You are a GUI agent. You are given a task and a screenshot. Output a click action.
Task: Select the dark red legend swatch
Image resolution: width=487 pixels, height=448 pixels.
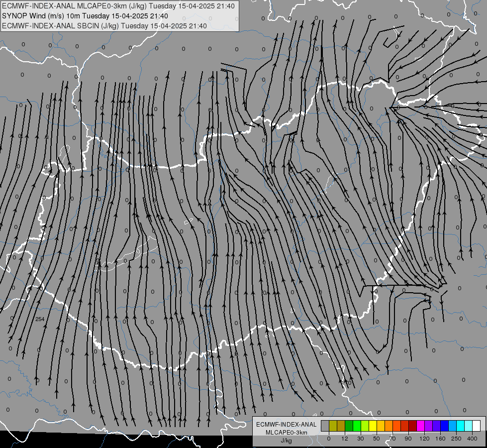tap(413, 426)
